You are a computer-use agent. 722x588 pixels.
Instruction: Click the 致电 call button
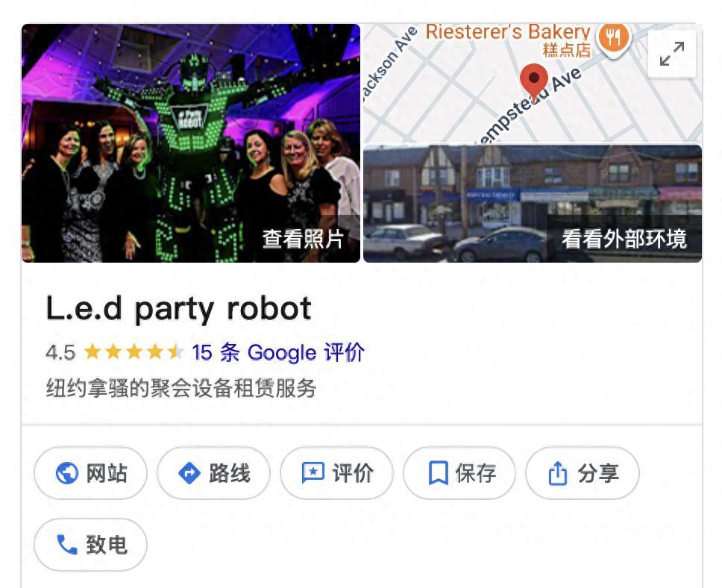(91, 545)
